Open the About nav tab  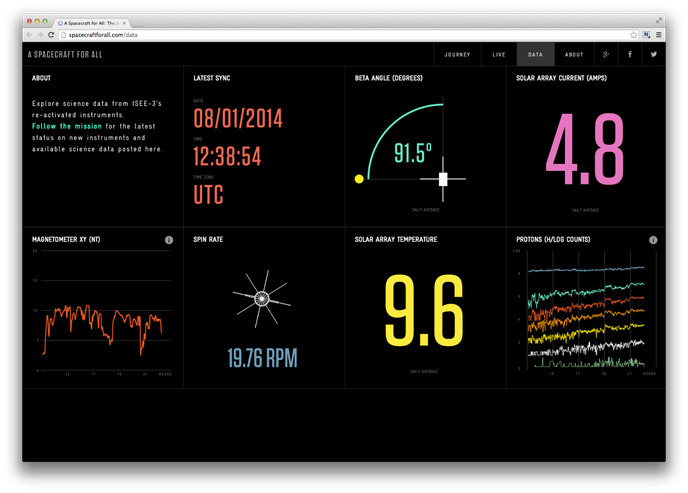point(574,55)
